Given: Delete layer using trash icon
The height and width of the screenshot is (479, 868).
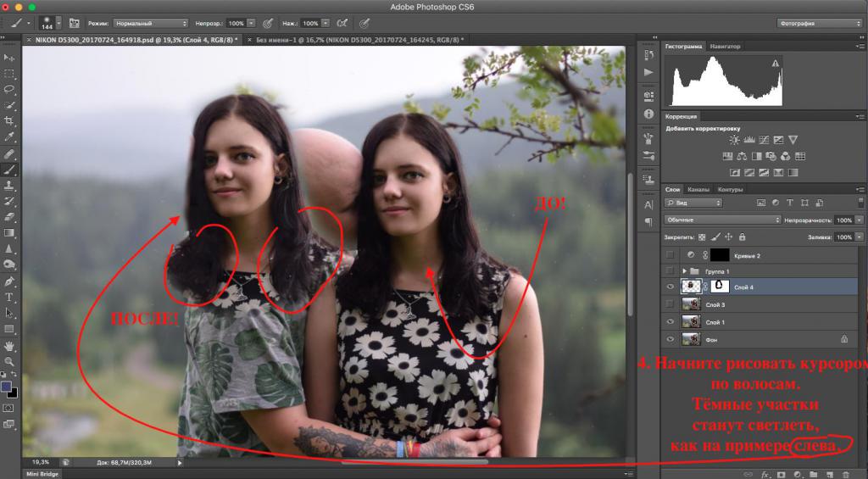Looking at the screenshot, I should (845, 475).
